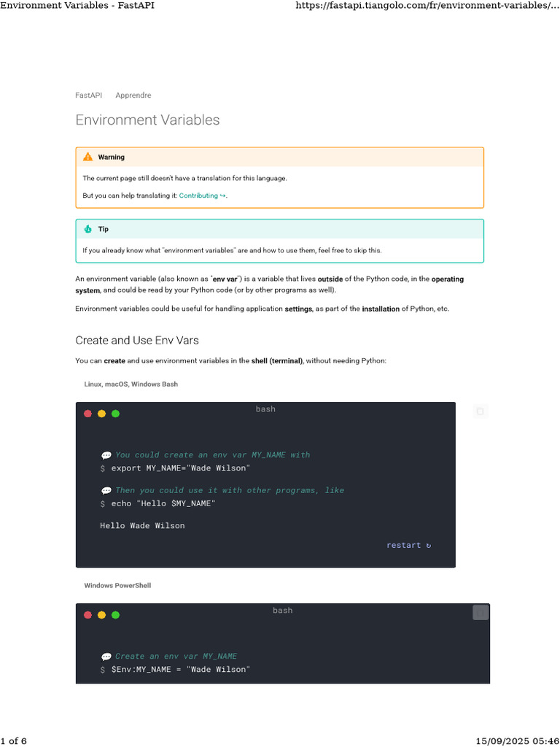Click the green dot on first terminal
The image size is (560, 747).
(x=115, y=414)
